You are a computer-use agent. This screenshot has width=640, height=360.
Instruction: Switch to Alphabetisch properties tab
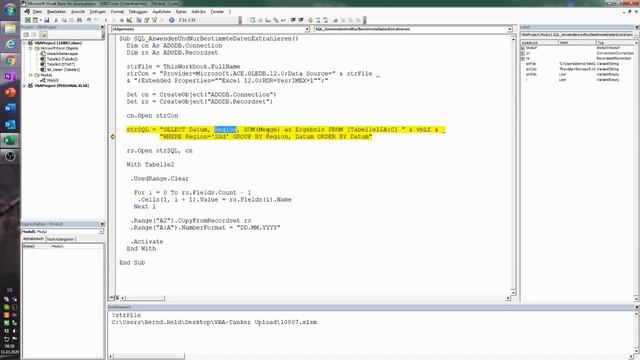pyautogui.click(x=33, y=239)
